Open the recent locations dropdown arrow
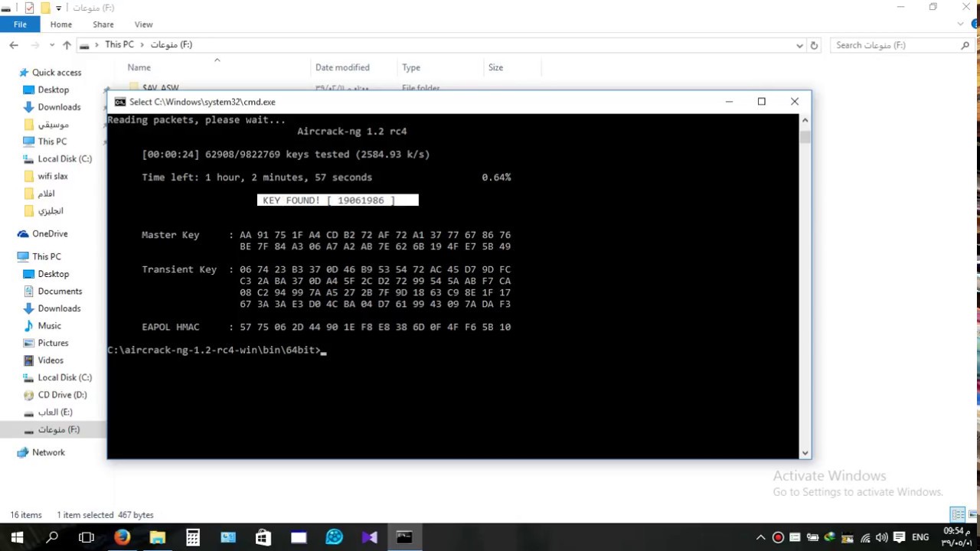The height and width of the screenshot is (551, 980). tap(51, 45)
